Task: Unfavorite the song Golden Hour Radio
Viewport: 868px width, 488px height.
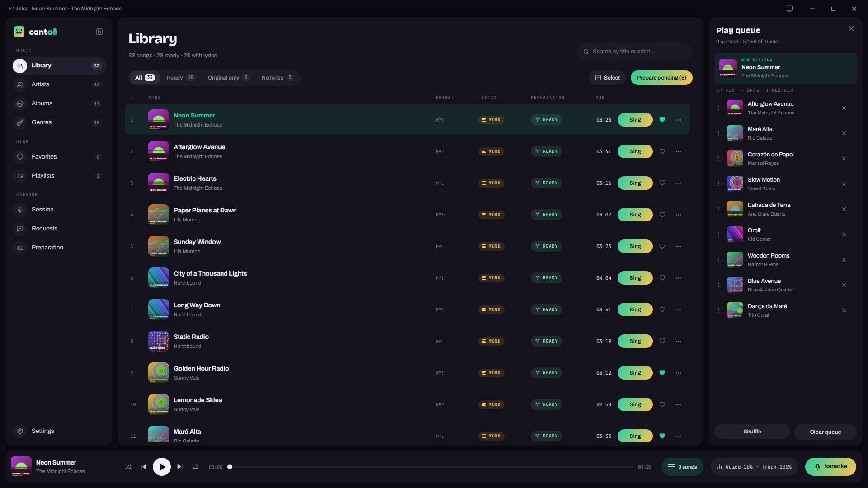Action: [662, 373]
